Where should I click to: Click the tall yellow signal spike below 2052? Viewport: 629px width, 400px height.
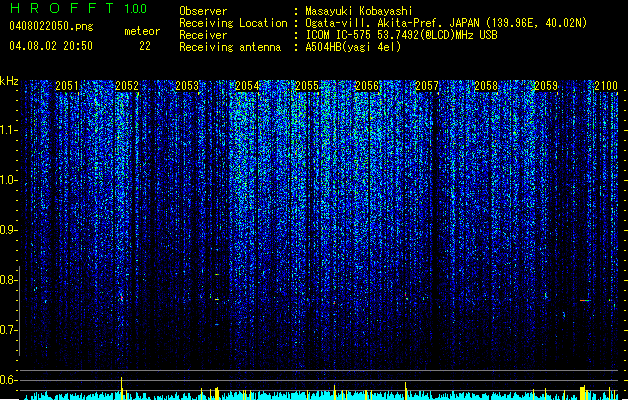[122, 388]
